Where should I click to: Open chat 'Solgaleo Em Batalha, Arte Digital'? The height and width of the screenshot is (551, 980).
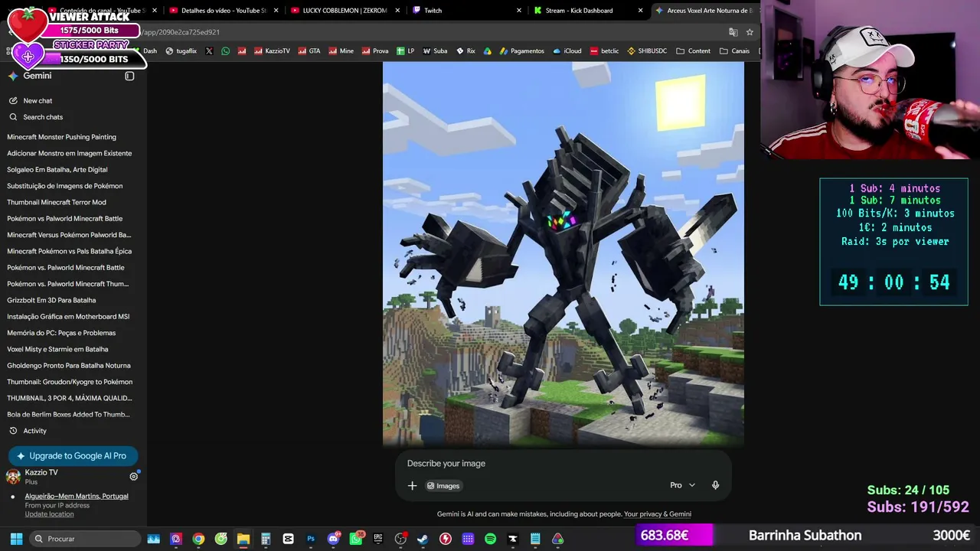pyautogui.click(x=57, y=169)
